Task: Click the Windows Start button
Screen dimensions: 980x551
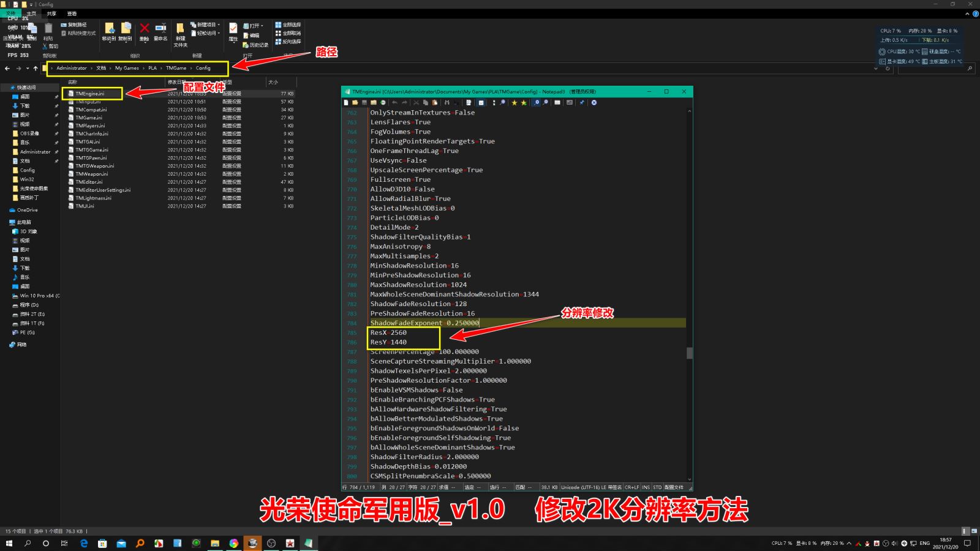Action: (9, 543)
